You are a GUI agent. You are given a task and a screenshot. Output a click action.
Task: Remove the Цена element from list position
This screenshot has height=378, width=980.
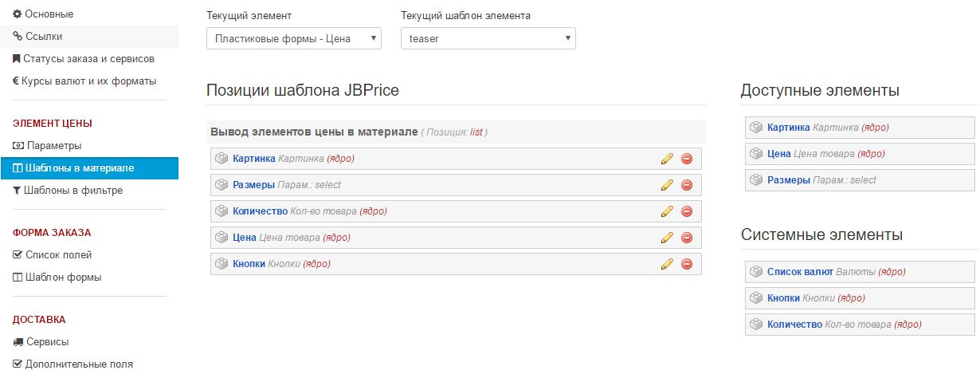click(686, 238)
